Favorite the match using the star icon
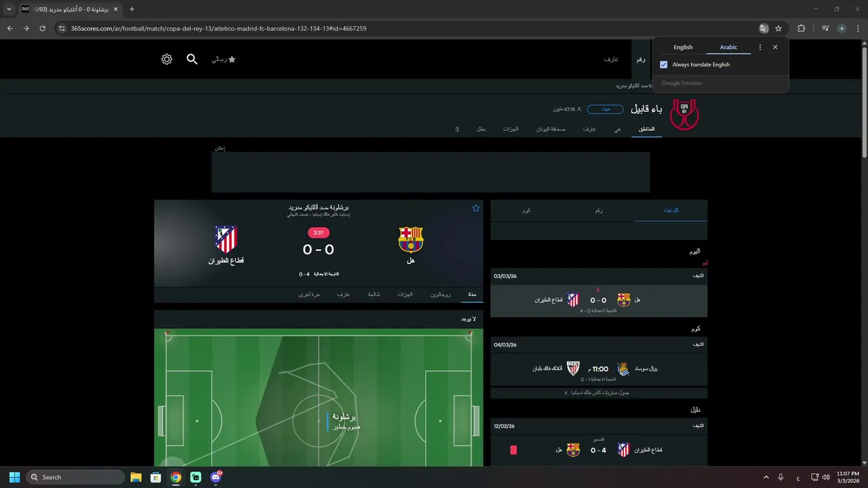Screen dimensions: 868x488 [x=476, y=208]
